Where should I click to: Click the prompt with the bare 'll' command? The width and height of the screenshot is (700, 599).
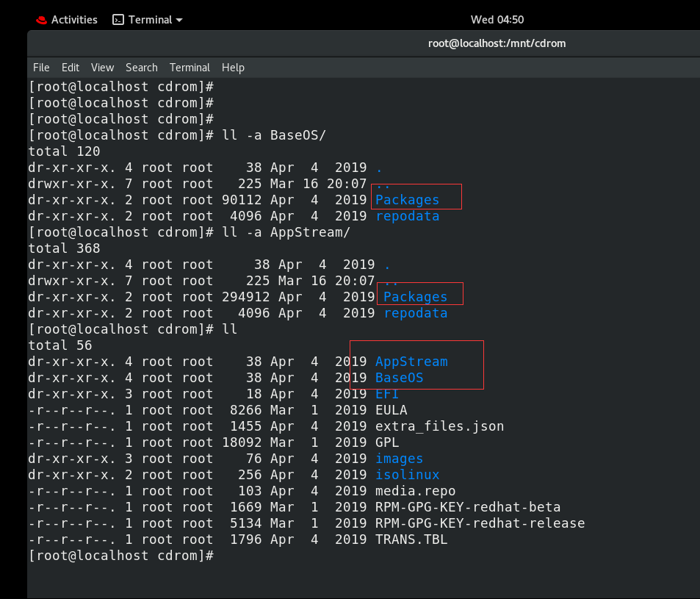pyautogui.click(x=133, y=329)
